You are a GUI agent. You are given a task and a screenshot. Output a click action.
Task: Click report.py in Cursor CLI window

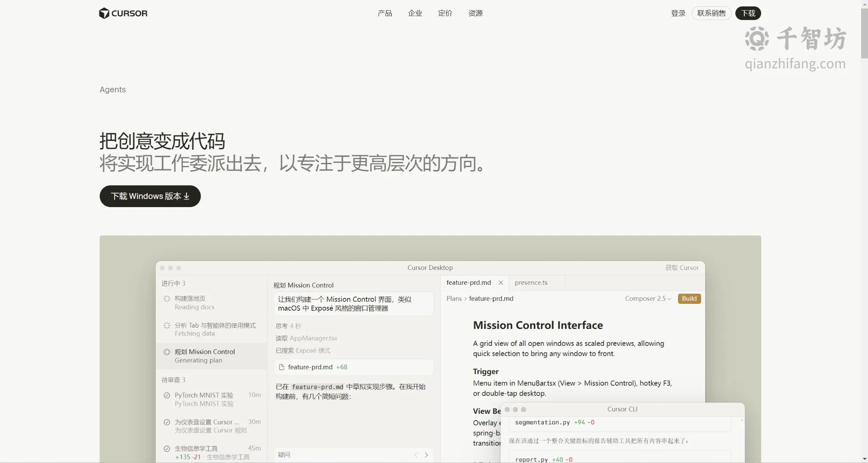531,460
